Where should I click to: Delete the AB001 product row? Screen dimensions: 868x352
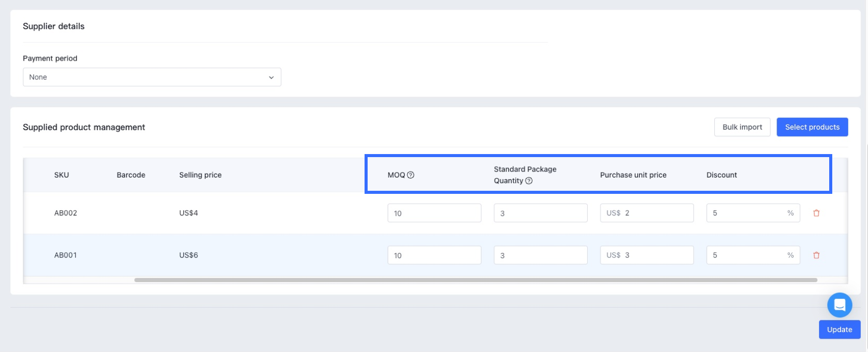coord(816,255)
